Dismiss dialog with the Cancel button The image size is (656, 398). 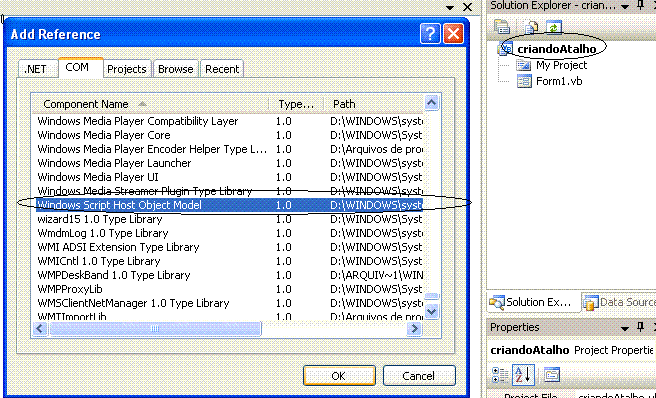(x=418, y=376)
